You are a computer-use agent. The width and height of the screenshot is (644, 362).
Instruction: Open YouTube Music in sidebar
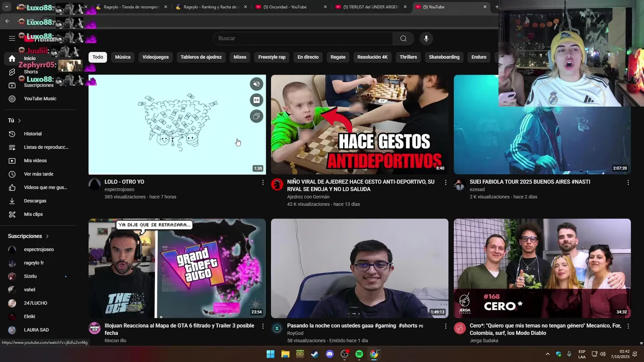coord(40,99)
